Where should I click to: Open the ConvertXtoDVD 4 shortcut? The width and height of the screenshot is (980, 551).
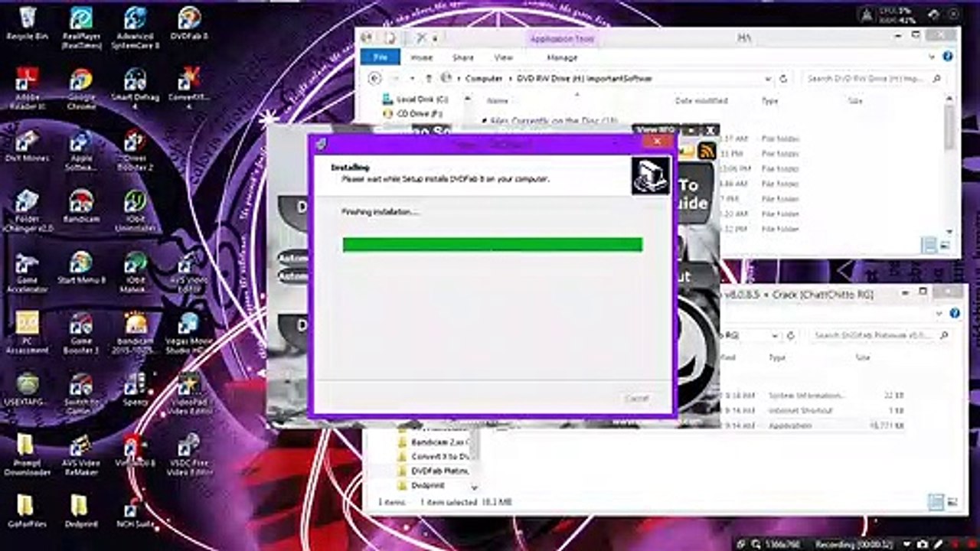pos(188,89)
